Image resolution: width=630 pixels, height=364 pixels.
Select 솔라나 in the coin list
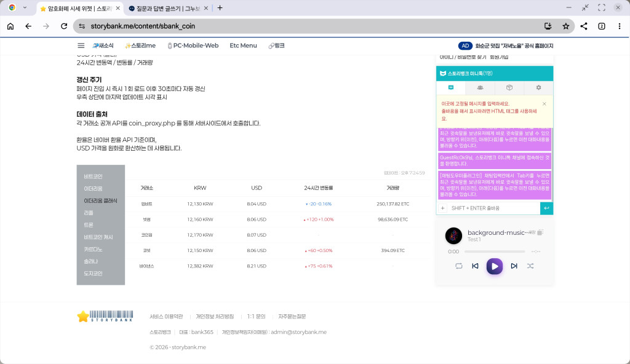click(x=91, y=261)
